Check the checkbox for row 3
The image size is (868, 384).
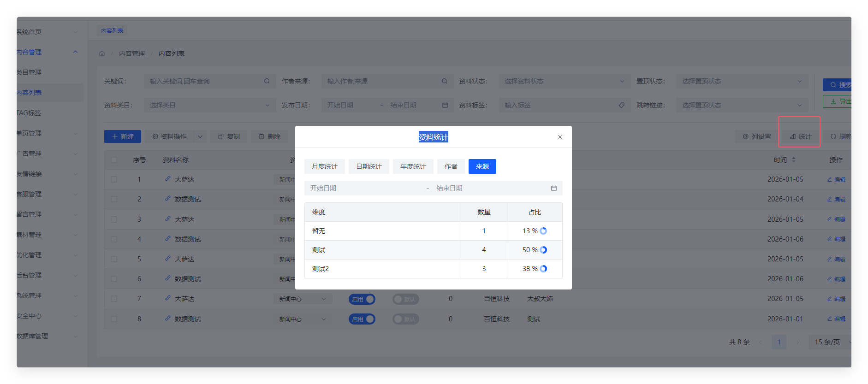tap(114, 219)
